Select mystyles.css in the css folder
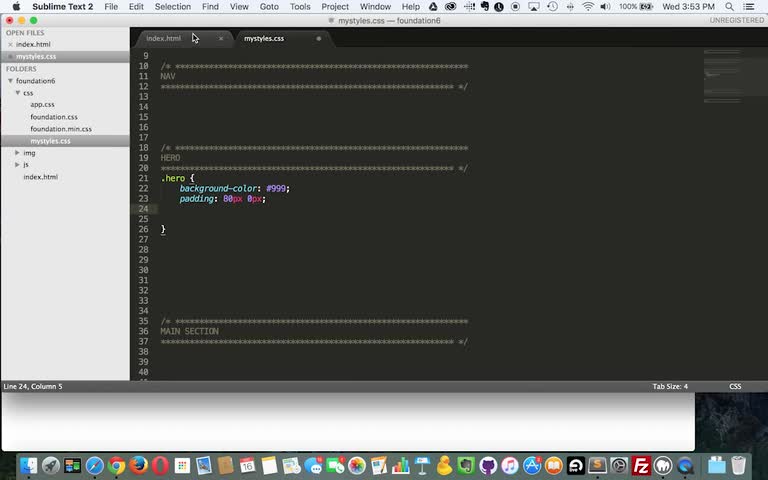 pos(50,141)
